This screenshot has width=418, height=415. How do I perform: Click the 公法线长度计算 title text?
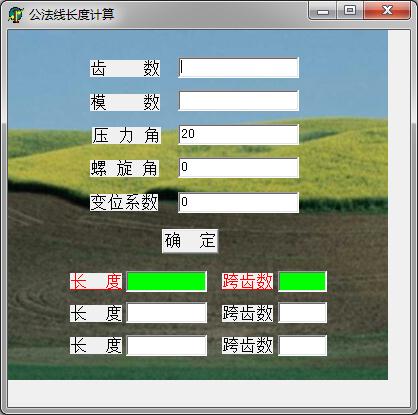pyautogui.click(x=72, y=14)
